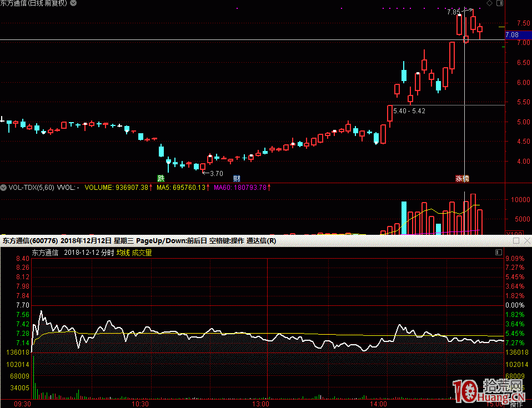This screenshot has width=532, height=408.
Task: Toggle the 成交量 volume legend
Action: 142,253
